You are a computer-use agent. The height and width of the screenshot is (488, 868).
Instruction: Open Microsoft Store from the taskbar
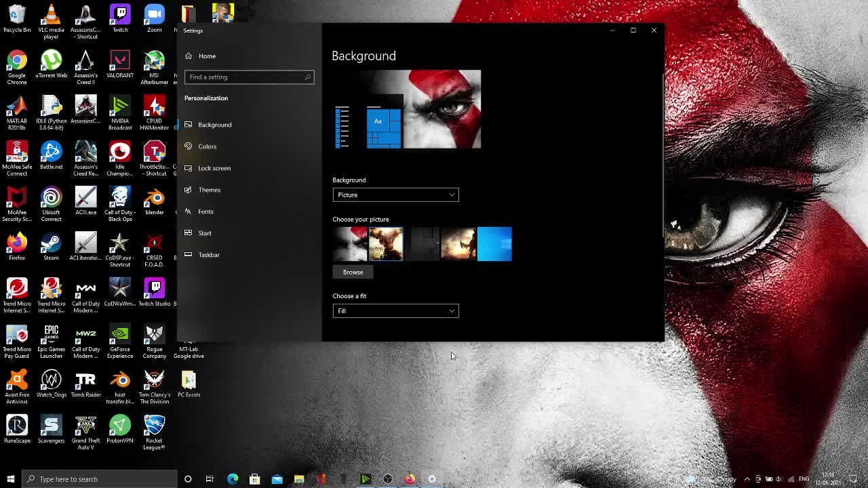tap(255, 479)
